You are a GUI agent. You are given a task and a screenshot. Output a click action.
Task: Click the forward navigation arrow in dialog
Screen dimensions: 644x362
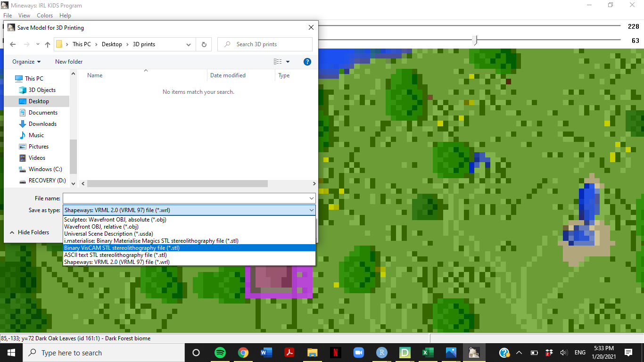click(x=26, y=44)
